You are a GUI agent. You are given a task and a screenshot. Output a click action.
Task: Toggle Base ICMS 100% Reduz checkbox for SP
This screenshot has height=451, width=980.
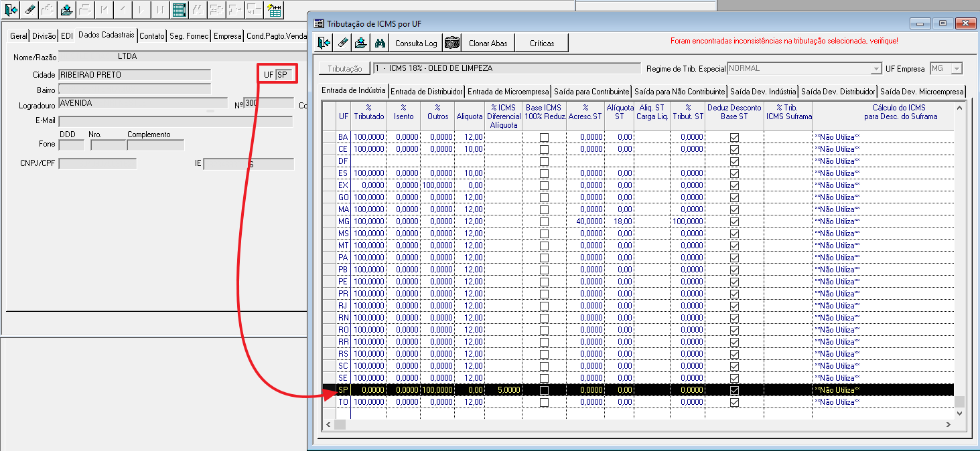(x=544, y=390)
